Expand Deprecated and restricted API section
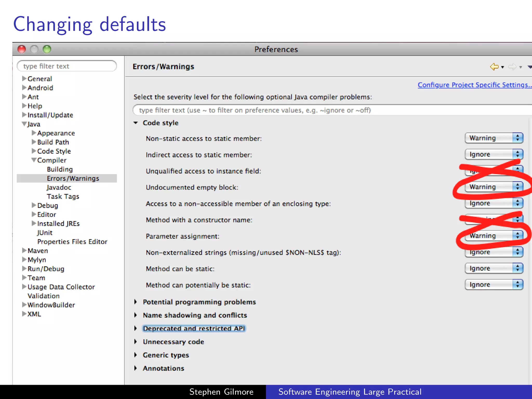 tap(136, 328)
